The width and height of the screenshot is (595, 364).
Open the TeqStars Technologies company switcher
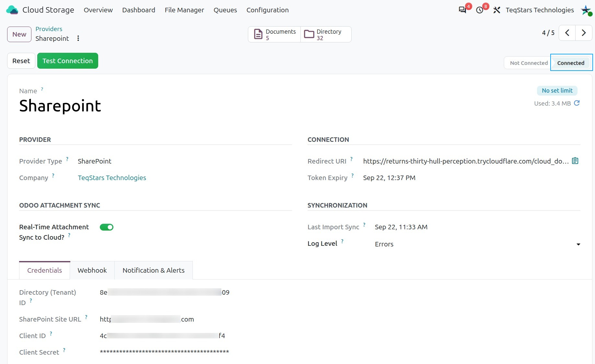(x=540, y=10)
